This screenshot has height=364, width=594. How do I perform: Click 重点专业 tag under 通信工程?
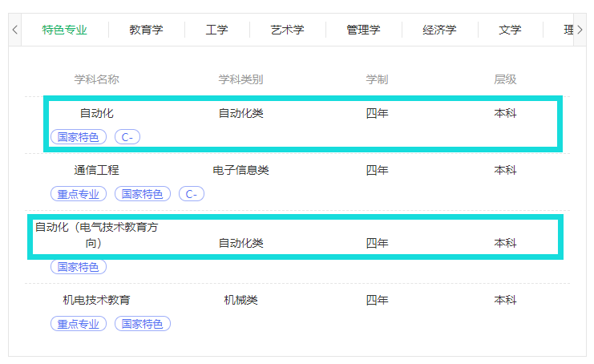click(79, 194)
